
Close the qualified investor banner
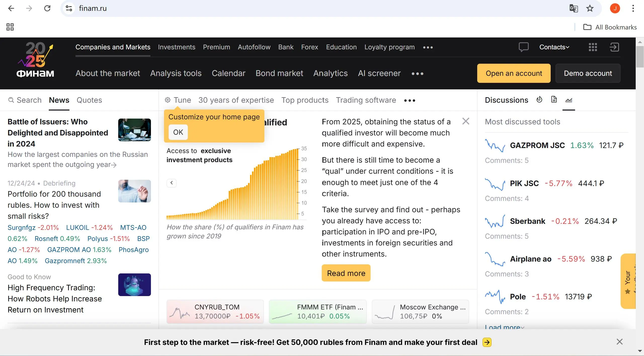click(x=466, y=121)
